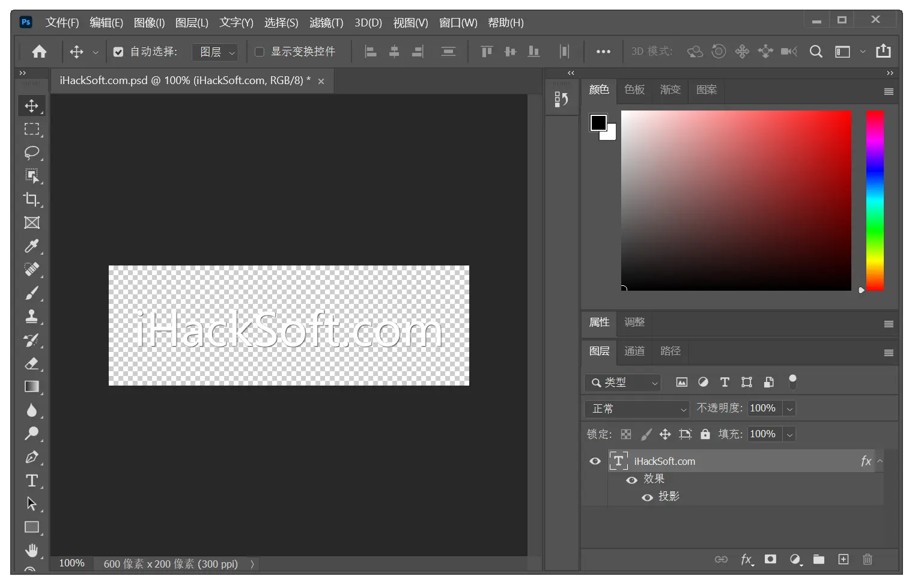Image resolution: width=915 pixels, height=588 pixels.
Task: Select the Clone Stamp tool
Action: pyautogui.click(x=32, y=317)
